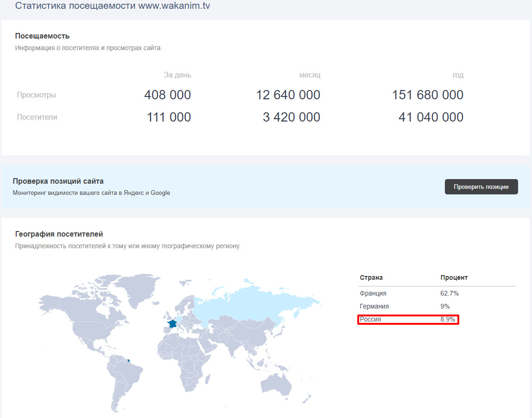Viewport: 532px width, 418px height.
Task: Click the "Проверить позиции" button
Action: click(481, 186)
